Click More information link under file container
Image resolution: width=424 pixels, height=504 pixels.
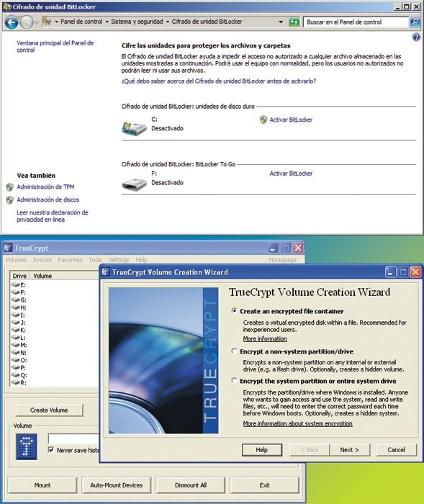265,339
